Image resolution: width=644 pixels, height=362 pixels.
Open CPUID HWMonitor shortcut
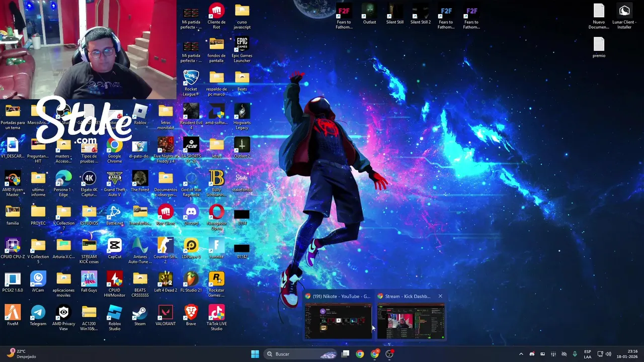[114, 285]
